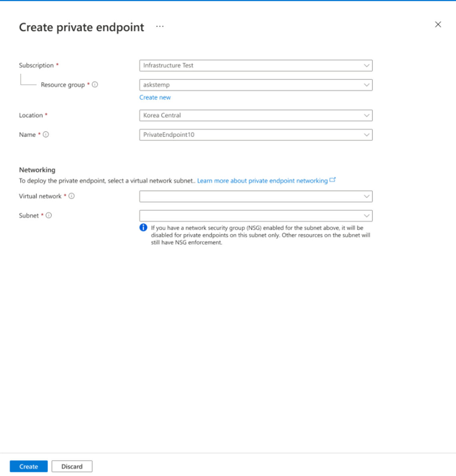Image resolution: width=456 pixels, height=476 pixels.
Task: Expand the empty Virtual network dropdown
Action: tap(256, 197)
